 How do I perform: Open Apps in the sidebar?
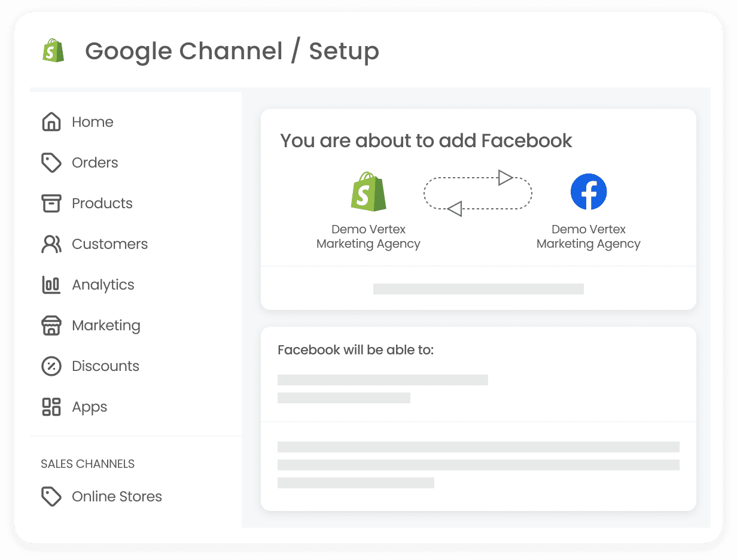[x=90, y=407]
